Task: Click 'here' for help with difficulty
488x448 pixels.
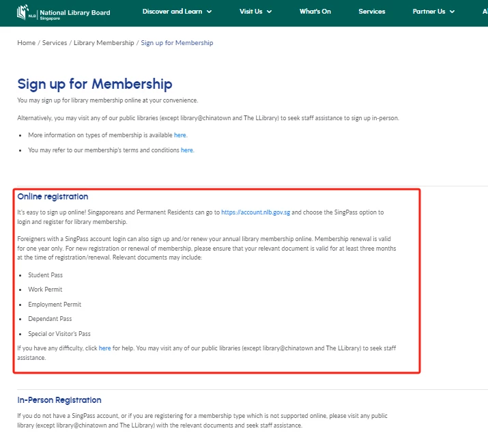Action: 104,348
